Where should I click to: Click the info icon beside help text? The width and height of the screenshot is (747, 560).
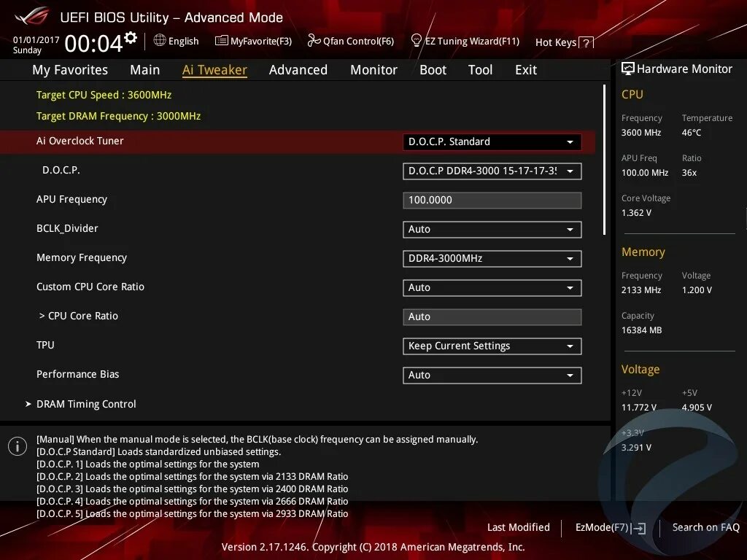[x=18, y=446]
